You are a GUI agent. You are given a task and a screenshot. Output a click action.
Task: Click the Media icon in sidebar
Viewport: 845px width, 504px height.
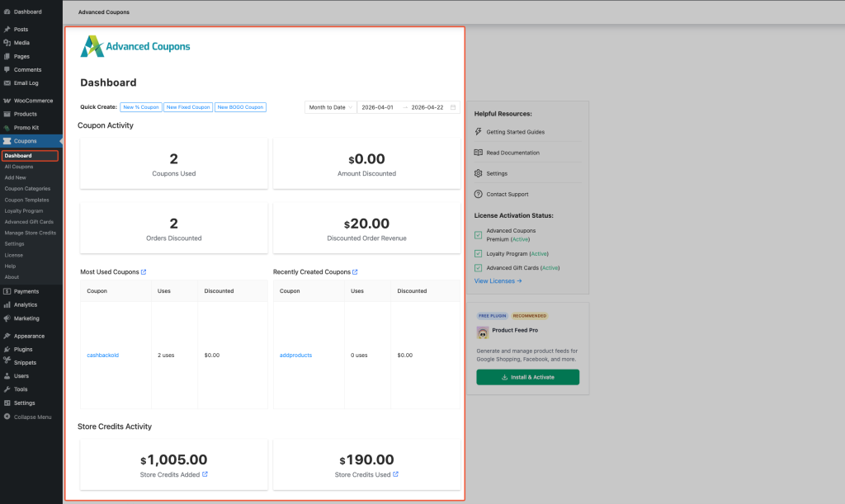coord(7,43)
